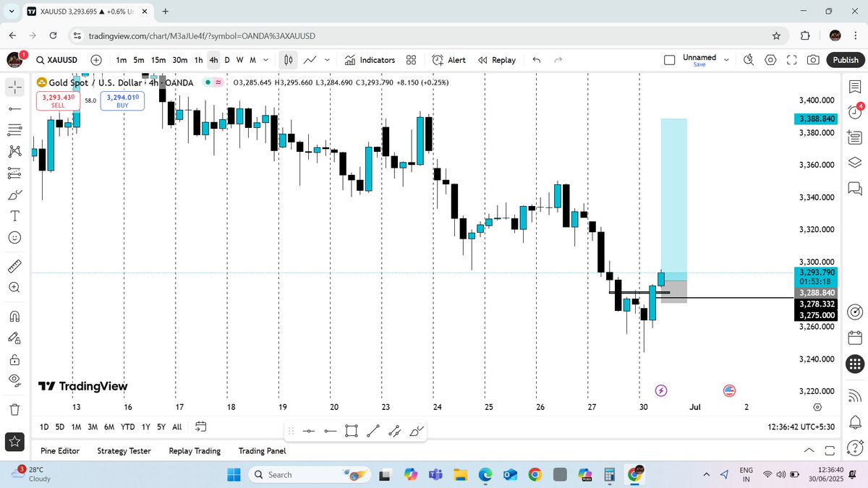The image size is (868, 488).
Task: Toggle stay in drawing mode
Action: [x=14, y=337]
